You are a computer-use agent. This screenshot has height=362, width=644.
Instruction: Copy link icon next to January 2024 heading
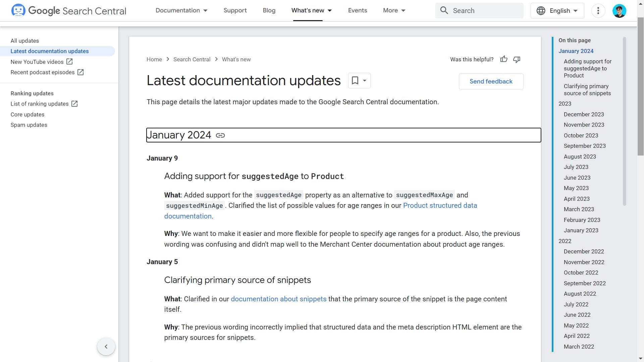[x=220, y=135]
